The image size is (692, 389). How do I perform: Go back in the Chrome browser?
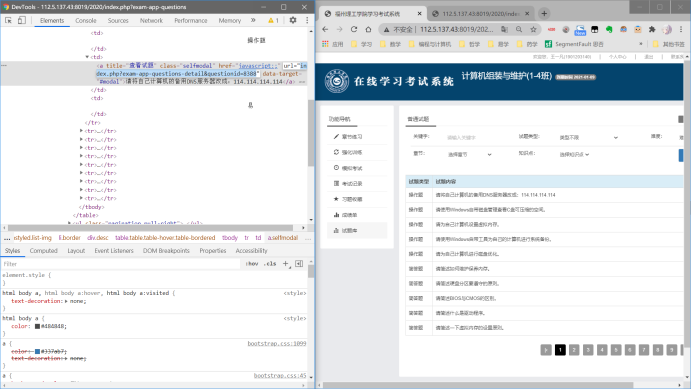[x=325, y=29]
